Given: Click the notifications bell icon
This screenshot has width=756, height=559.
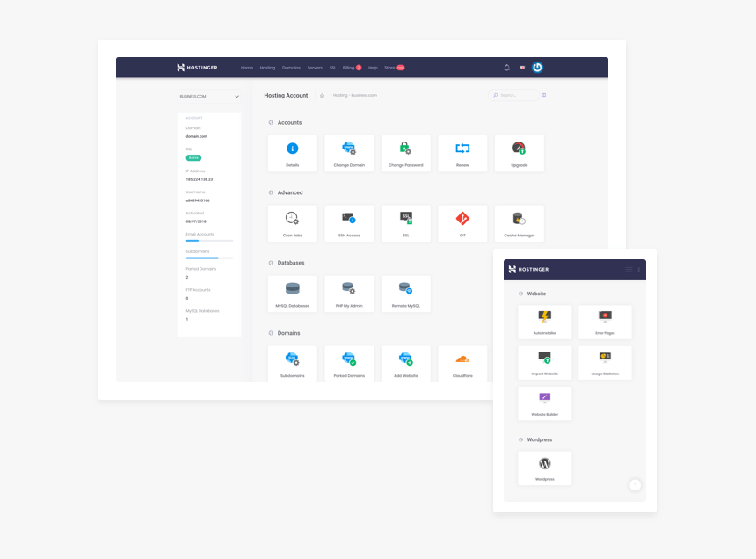Looking at the screenshot, I should (x=506, y=68).
